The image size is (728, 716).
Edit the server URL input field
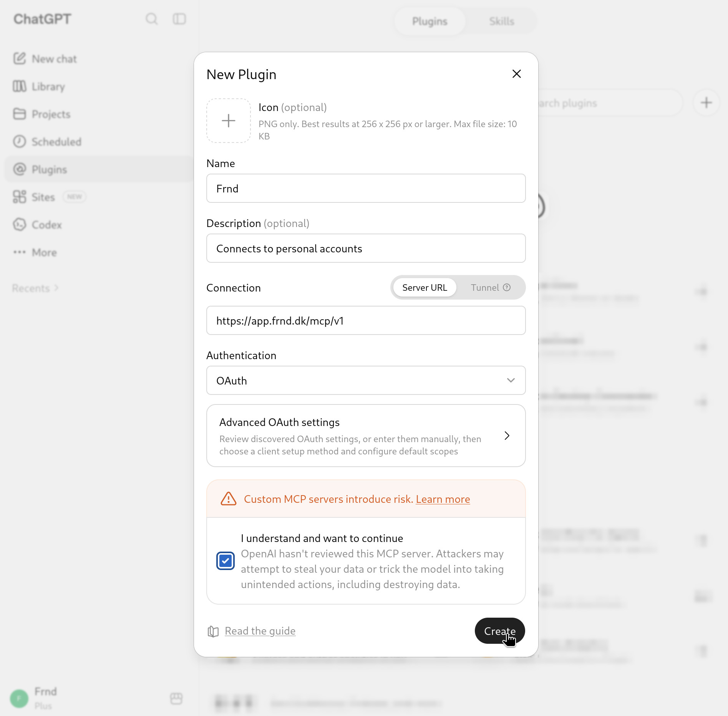(x=366, y=320)
